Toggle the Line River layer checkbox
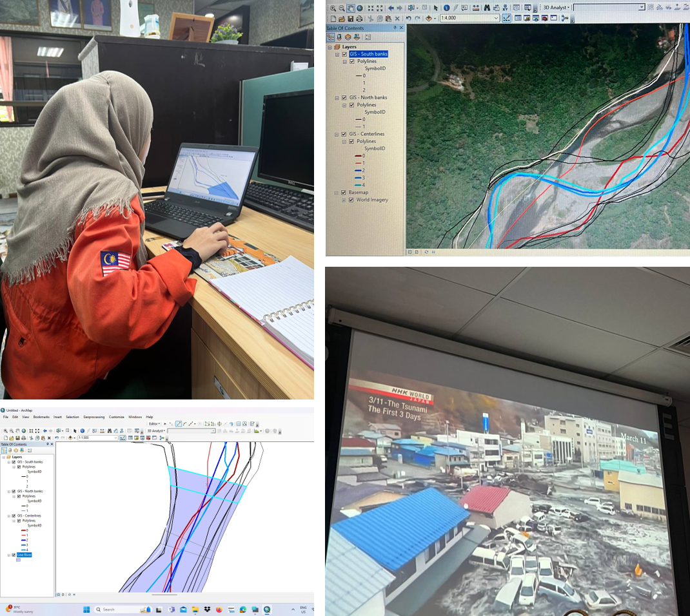The image size is (690, 616). click(14, 555)
